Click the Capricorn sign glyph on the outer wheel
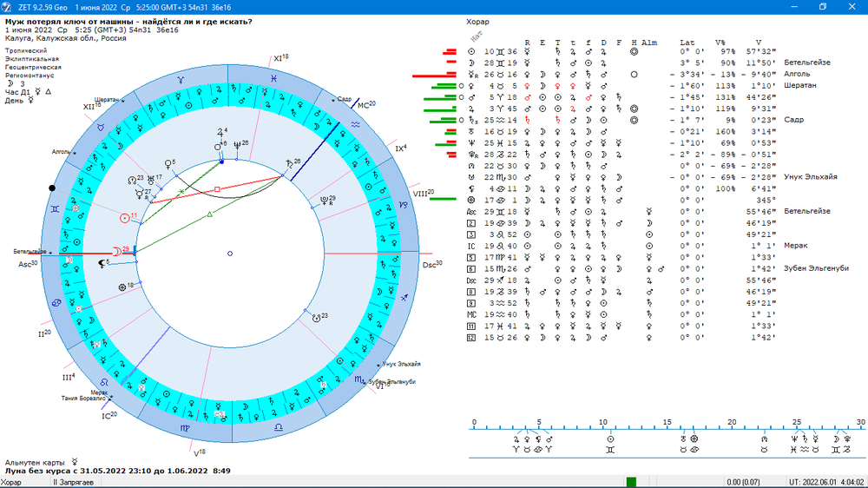Screen dimensions: 868x488 (x=404, y=205)
